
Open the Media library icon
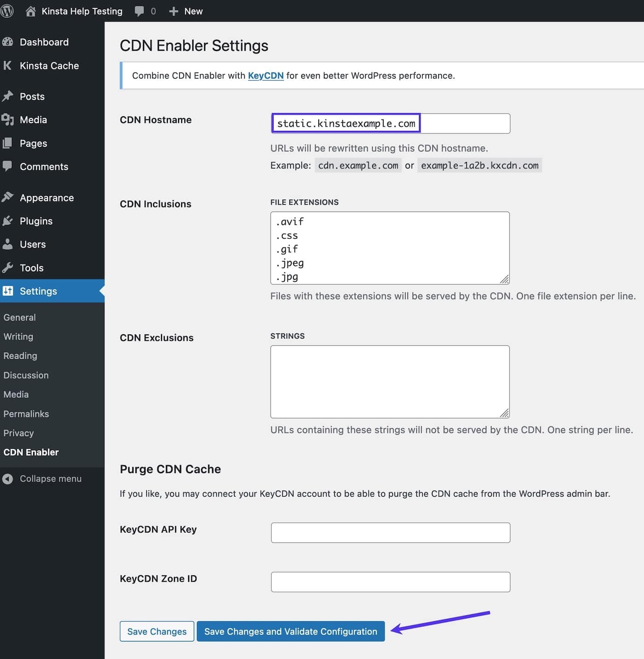click(8, 120)
